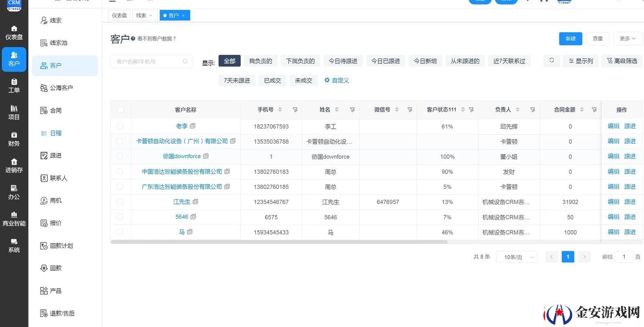
Task: Switch to the 仪表盘 tab
Action: [119, 15]
